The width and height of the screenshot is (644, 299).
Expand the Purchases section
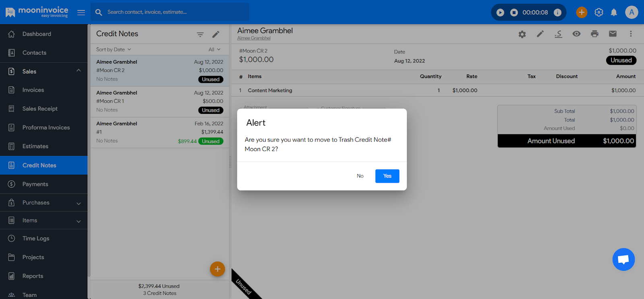click(x=43, y=203)
